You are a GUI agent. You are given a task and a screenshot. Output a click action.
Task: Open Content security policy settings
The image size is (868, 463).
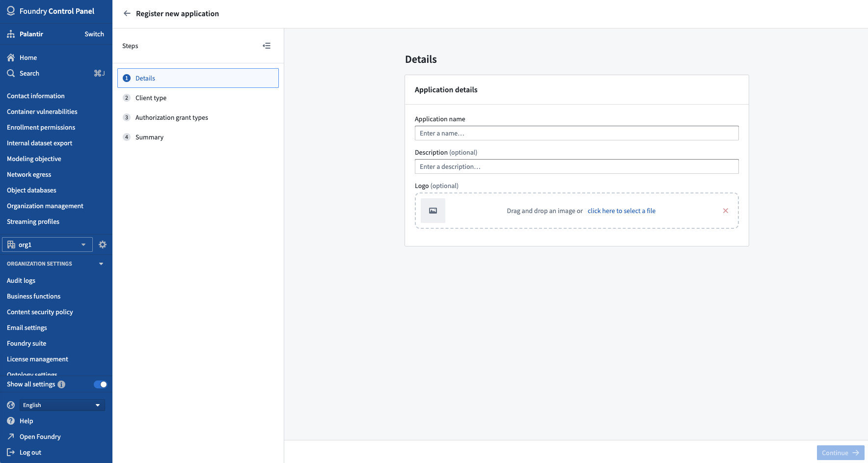point(40,312)
